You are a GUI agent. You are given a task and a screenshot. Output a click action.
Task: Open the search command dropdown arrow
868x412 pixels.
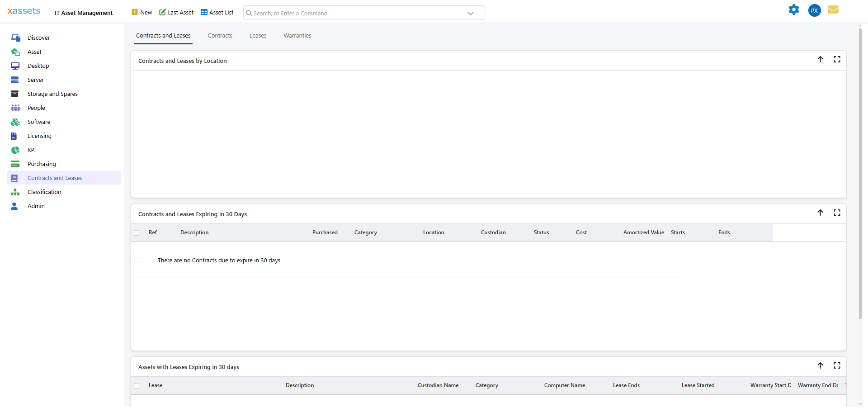(471, 13)
